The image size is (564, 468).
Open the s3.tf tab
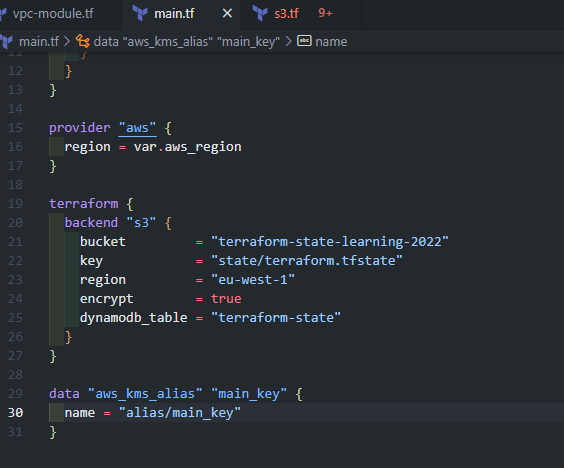tap(286, 14)
